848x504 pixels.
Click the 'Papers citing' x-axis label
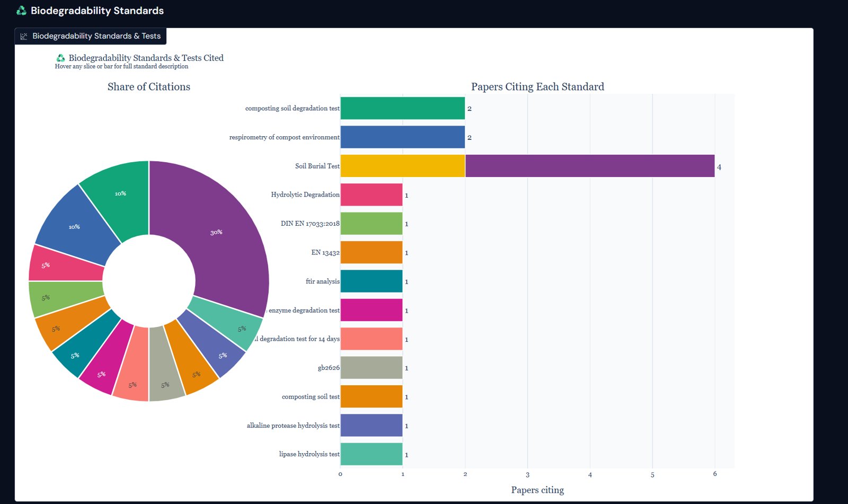coord(537,490)
